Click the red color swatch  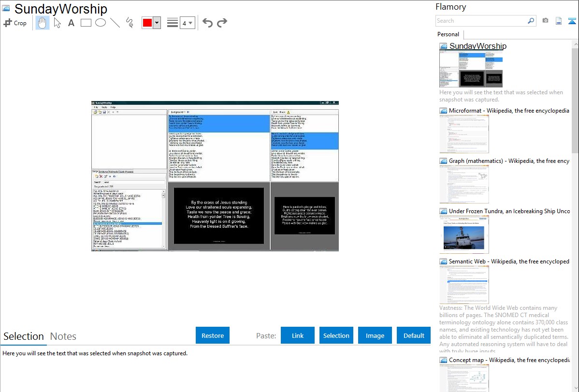(147, 23)
